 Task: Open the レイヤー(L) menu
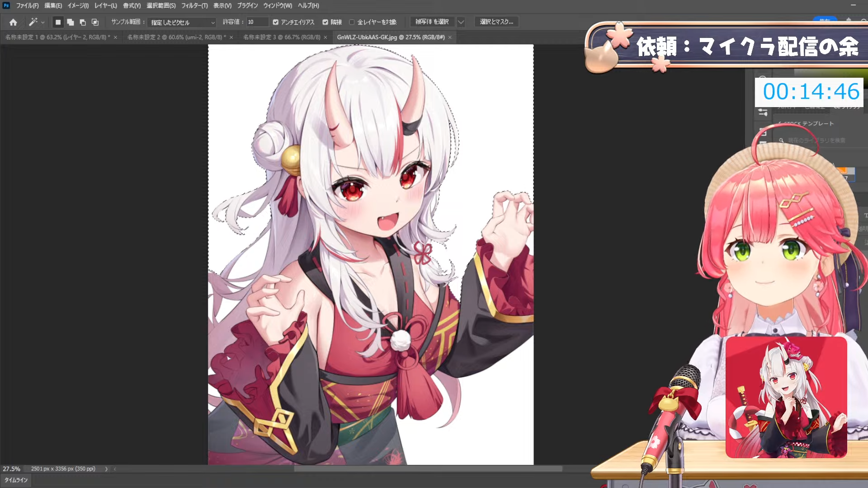click(105, 5)
